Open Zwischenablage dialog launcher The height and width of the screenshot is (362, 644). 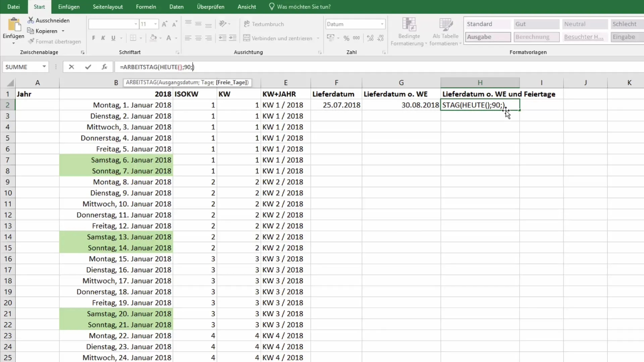(x=83, y=52)
